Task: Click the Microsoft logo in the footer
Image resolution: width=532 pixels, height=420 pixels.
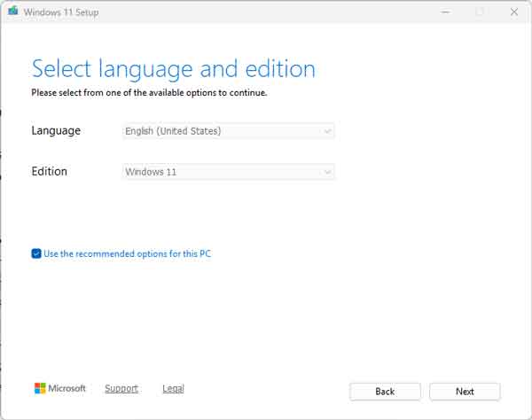Action: click(x=60, y=388)
